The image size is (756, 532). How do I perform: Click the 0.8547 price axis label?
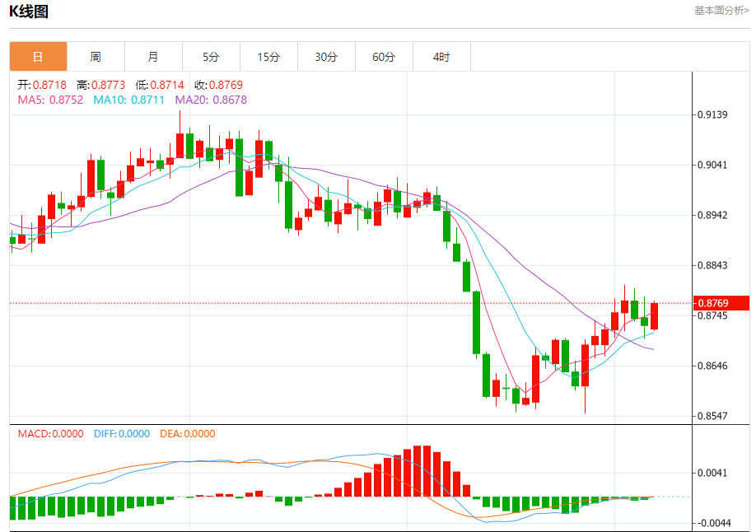pos(712,416)
